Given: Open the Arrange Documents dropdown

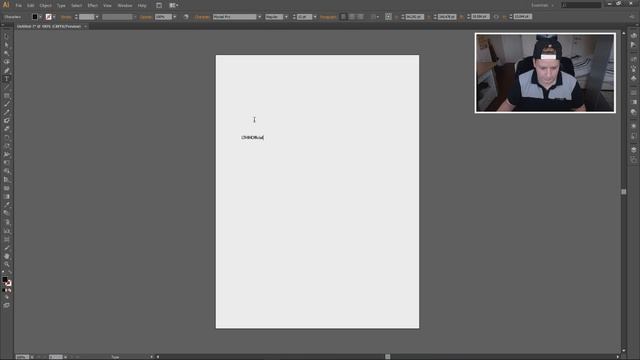Looking at the screenshot, I should pos(173,5).
